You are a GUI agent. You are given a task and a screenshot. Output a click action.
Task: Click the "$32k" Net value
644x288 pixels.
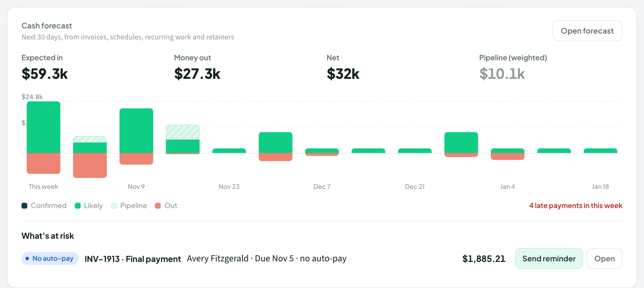pyautogui.click(x=343, y=74)
